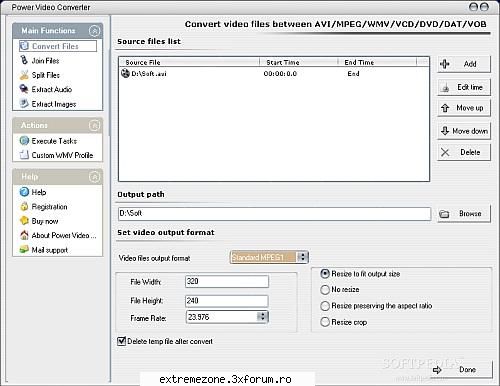This screenshot has height=386, width=500.
Task: Click the Start Time column header
Action: click(x=283, y=62)
